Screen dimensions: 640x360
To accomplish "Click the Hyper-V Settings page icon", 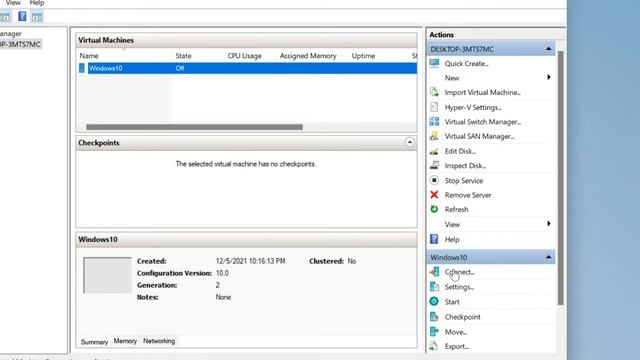I will [x=434, y=107].
